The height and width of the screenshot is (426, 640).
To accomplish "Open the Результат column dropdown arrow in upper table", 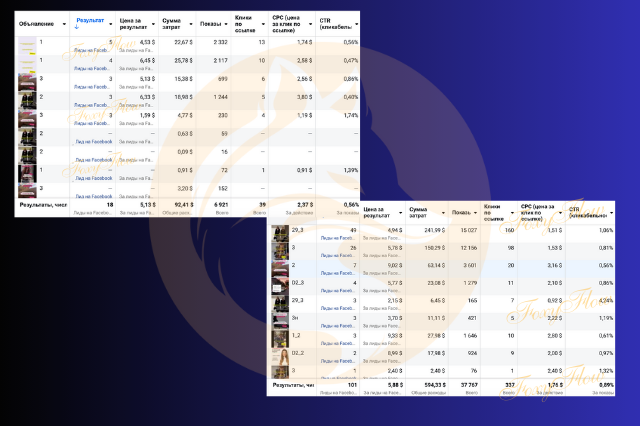I will click(x=111, y=24).
